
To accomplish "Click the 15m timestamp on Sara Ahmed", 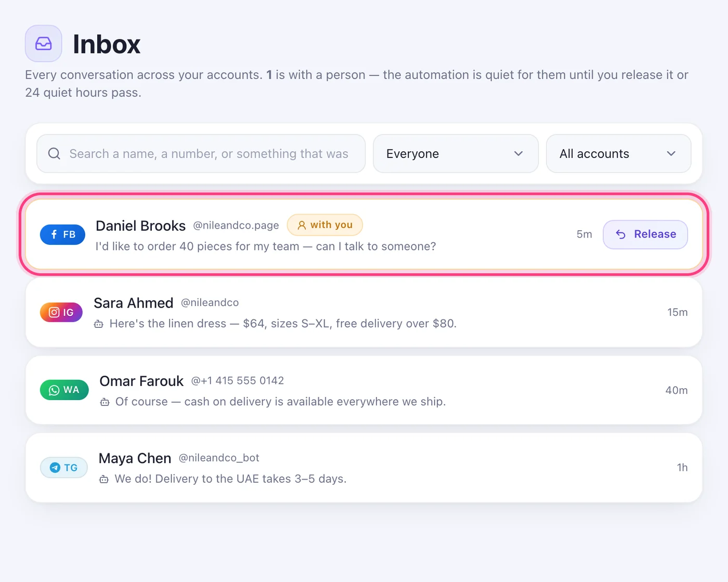I will coord(678,312).
